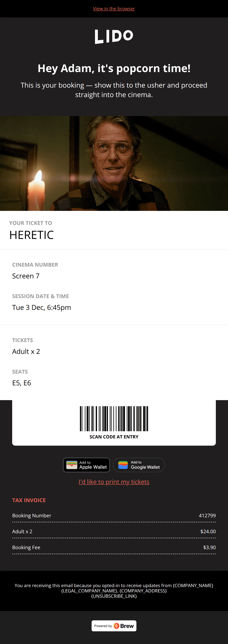Click the Google Wallet icon

[x=123, y=465]
